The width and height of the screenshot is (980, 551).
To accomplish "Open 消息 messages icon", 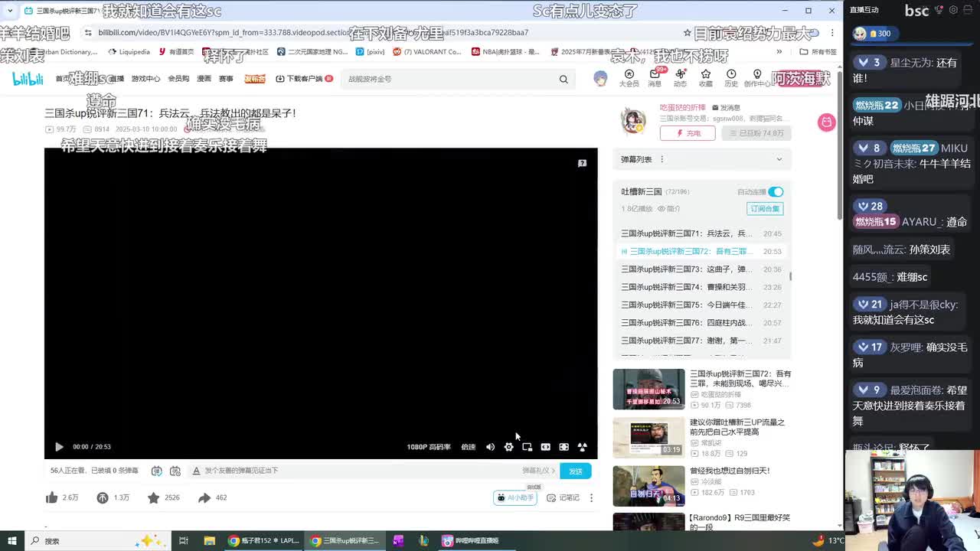I will click(655, 78).
